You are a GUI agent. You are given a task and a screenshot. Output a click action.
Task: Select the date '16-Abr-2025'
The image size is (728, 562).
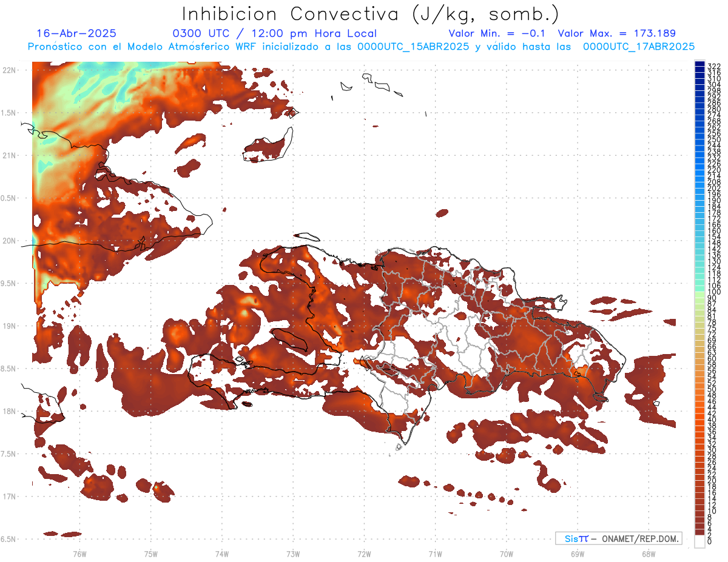[76, 33]
